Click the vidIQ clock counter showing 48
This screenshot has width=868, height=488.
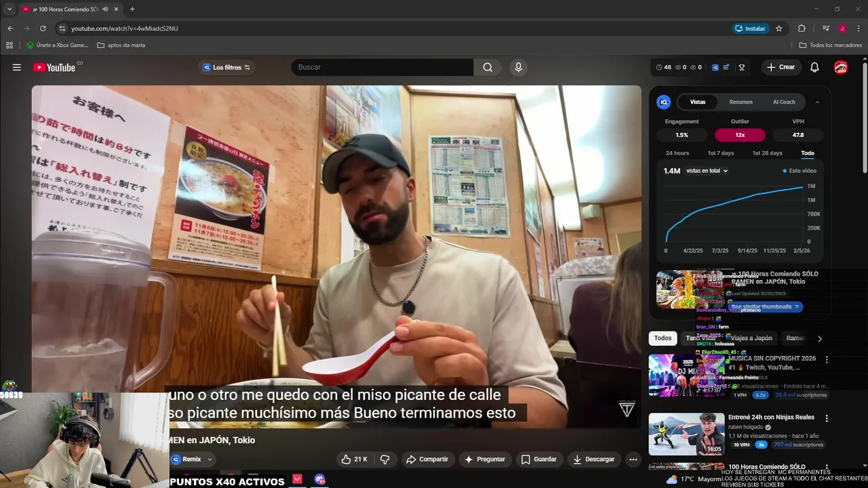663,67
